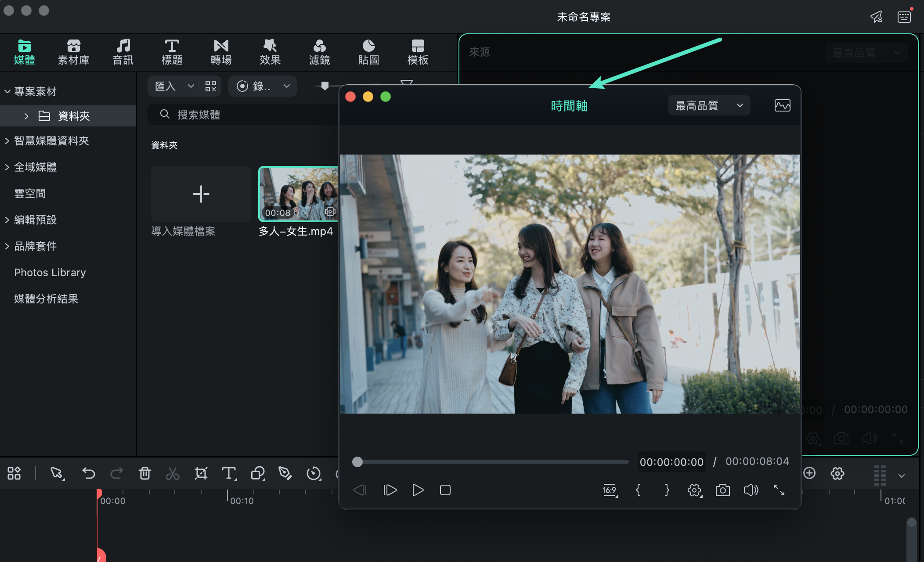Stop preview playback
This screenshot has height=562, width=924.
(445, 490)
